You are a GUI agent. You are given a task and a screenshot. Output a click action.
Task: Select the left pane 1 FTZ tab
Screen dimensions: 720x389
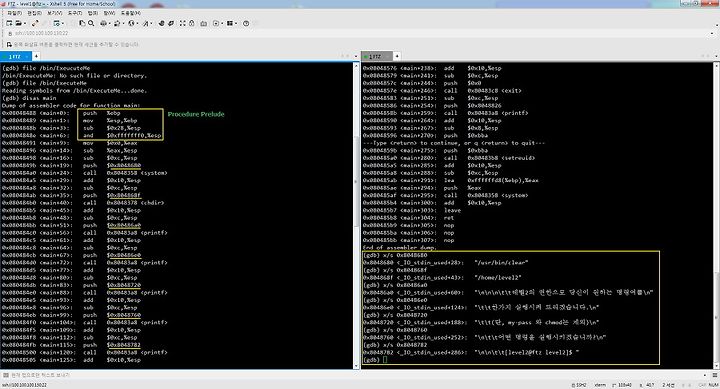click(16, 56)
